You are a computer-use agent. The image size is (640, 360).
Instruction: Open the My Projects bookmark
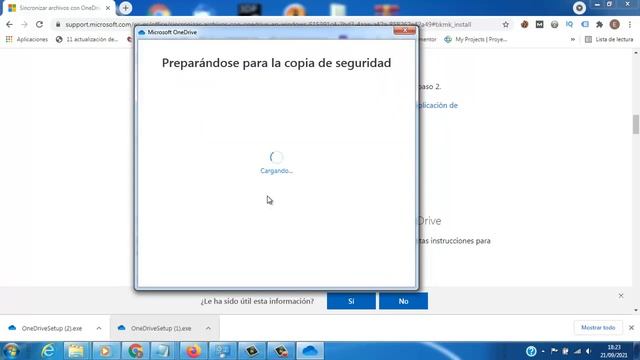pos(476,39)
